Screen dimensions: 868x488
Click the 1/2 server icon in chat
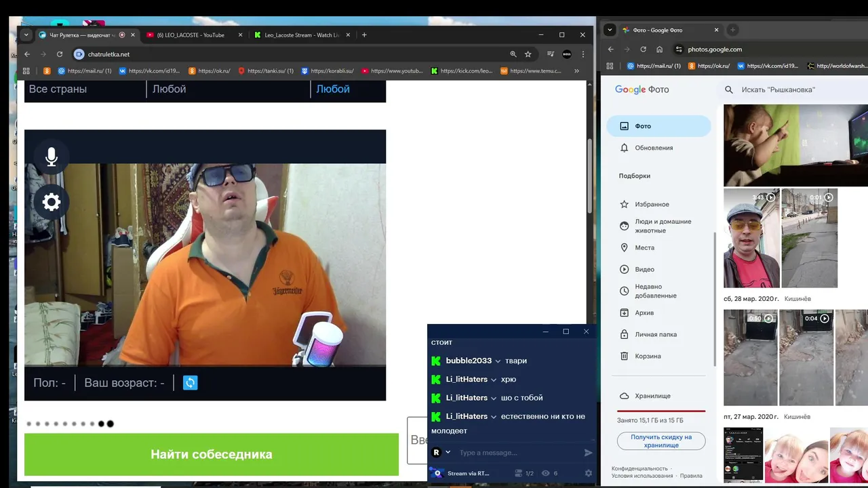(519, 473)
